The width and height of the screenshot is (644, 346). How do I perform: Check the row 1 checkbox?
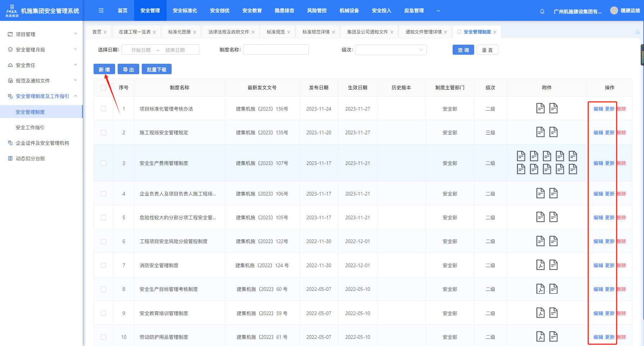103,109
